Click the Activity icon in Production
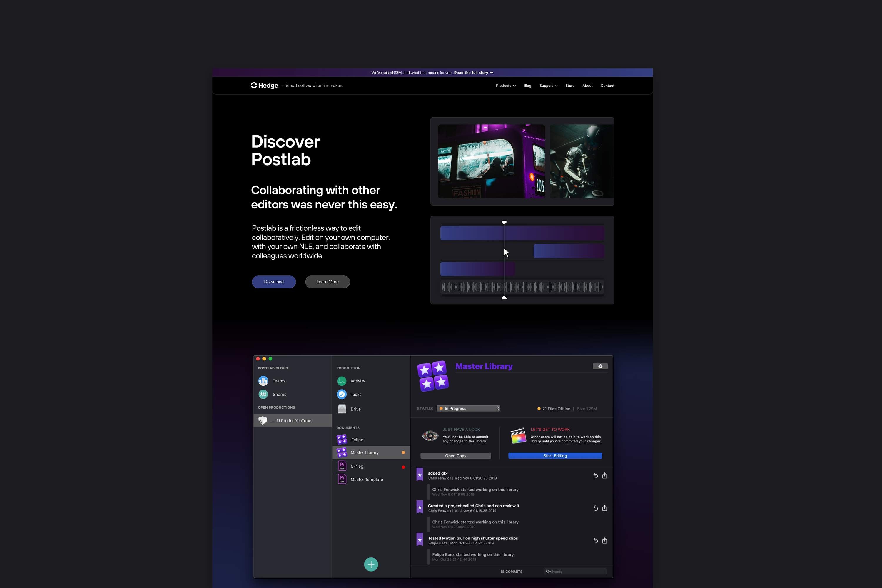 point(341,381)
